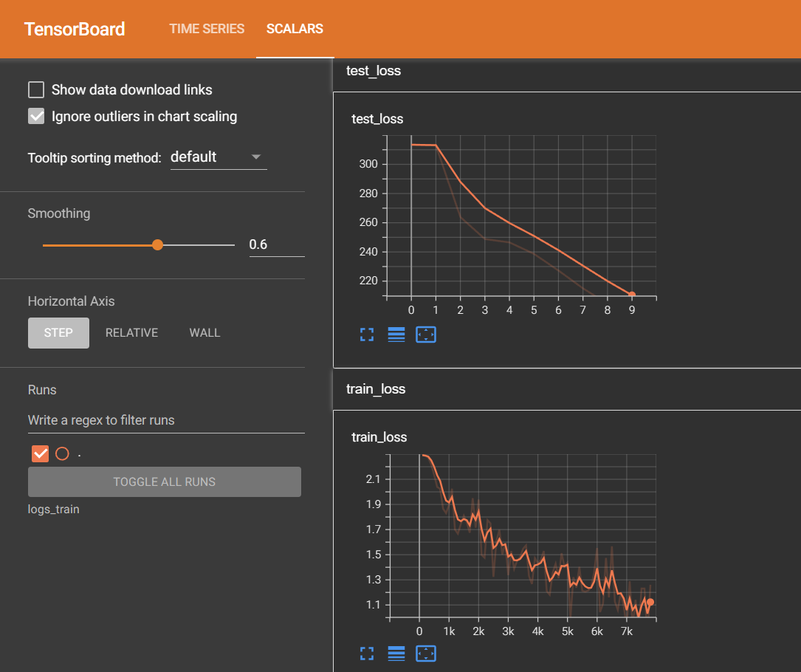Click the smoothing value field showing 0.6
The height and width of the screenshot is (672, 801).
pyautogui.click(x=277, y=244)
